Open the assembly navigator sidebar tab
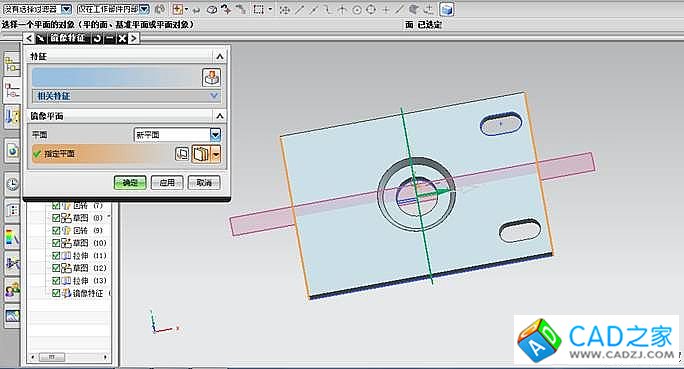The image size is (684, 369). pos(12,65)
